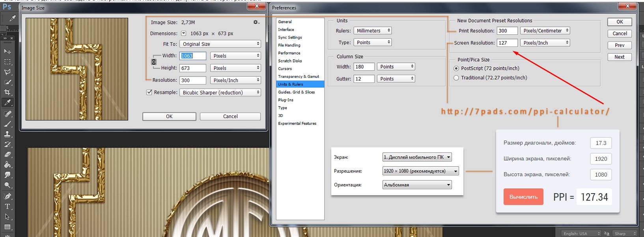
Task: Open the Width units Pixels dropdown
Action: (235, 56)
